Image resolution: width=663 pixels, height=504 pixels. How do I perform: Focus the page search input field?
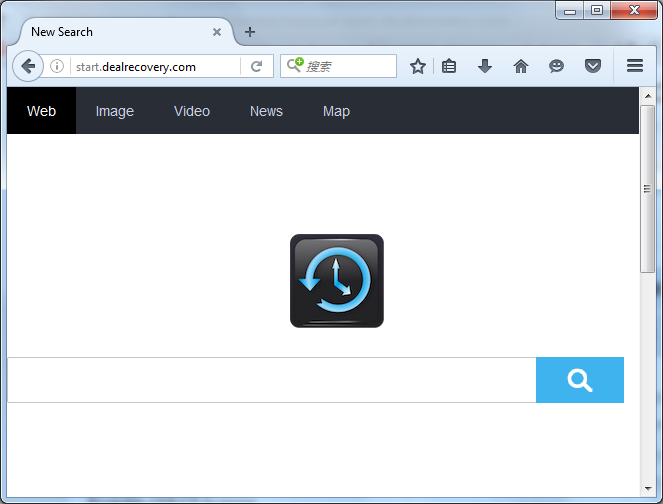[x=272, y=380]
